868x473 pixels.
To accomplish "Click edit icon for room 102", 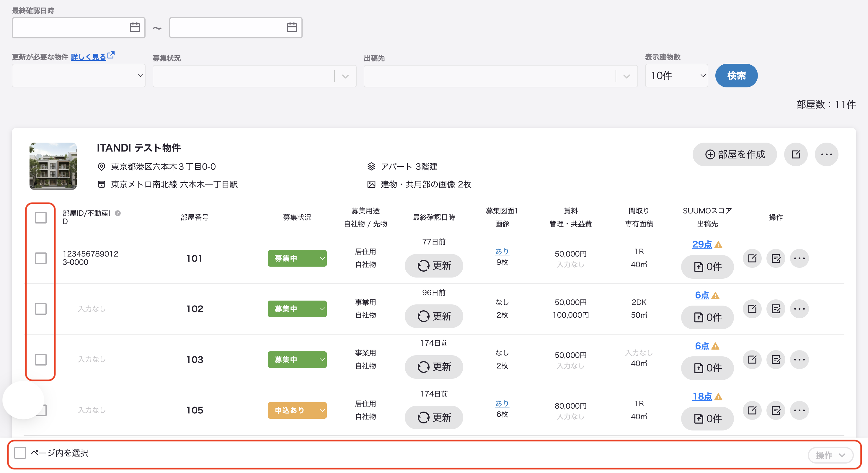I will coord(752,309).
